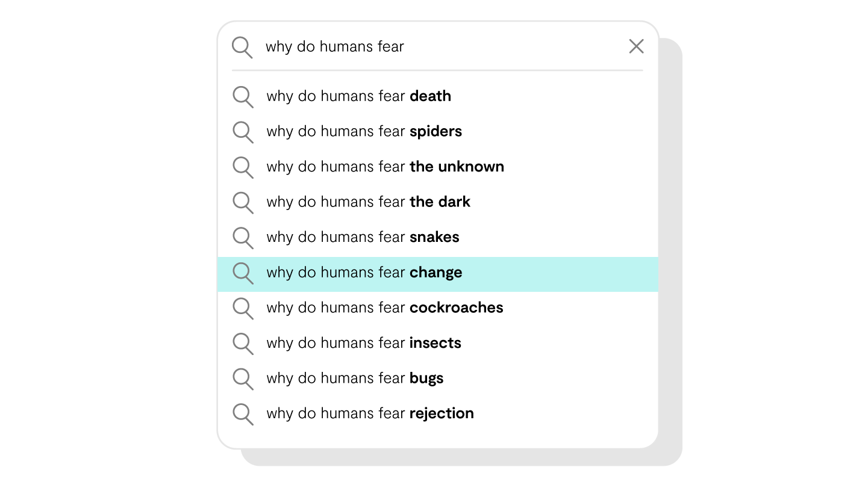Click magnifier icon beside 'spiders' suggestion
The height and width of the screenshot is (482, 868).
[243, 132]
